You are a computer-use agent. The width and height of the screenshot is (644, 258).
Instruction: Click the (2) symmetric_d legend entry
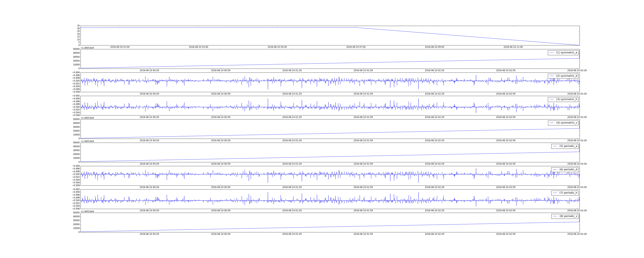pyautogui.click(x=563, y=76)
